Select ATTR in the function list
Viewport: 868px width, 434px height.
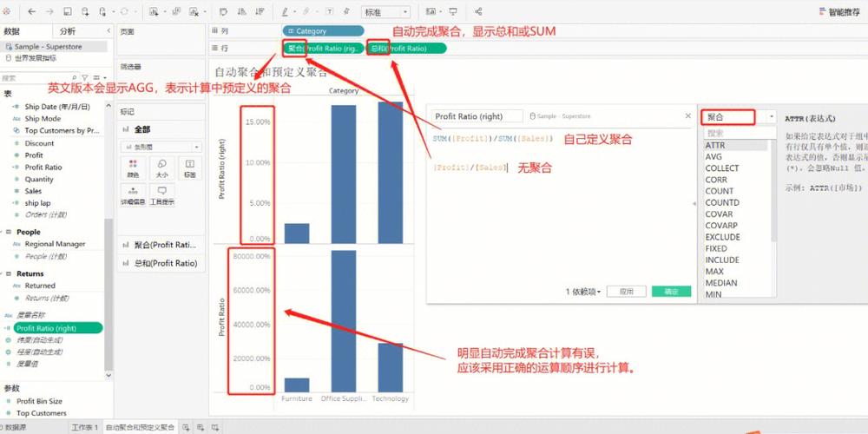736,145
